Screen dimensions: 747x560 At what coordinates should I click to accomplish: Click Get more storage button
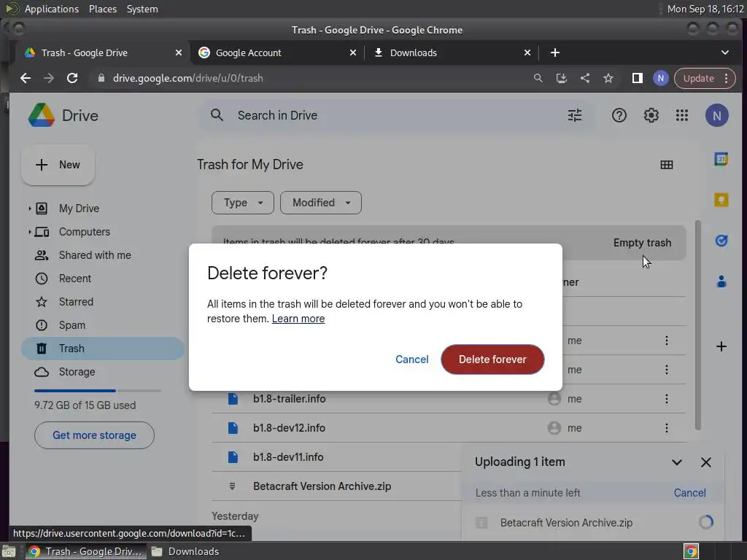pos(94,435)
